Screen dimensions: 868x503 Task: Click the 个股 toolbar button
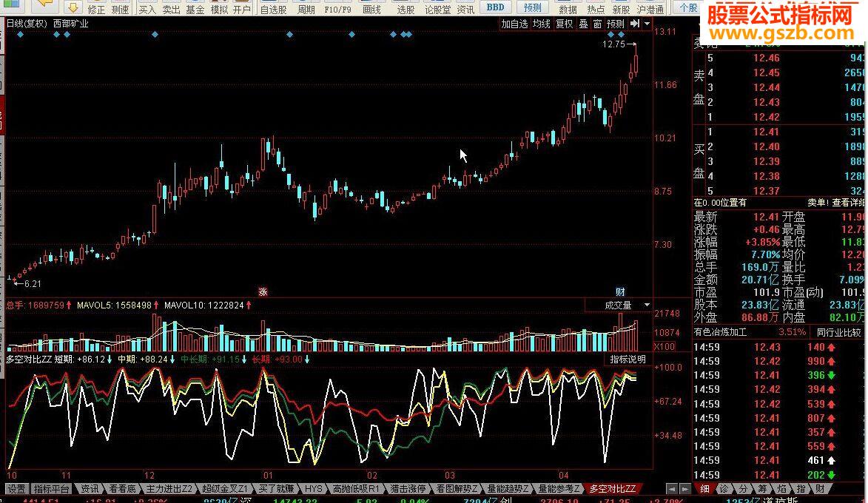[x=688, y=7]
